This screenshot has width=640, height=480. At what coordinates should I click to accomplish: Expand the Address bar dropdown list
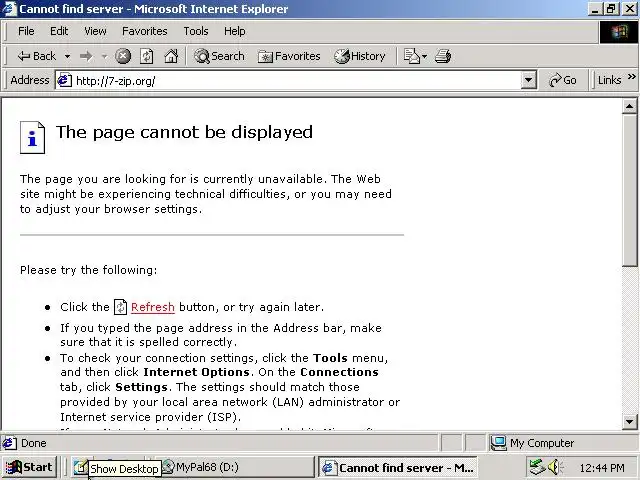point(528,80)
